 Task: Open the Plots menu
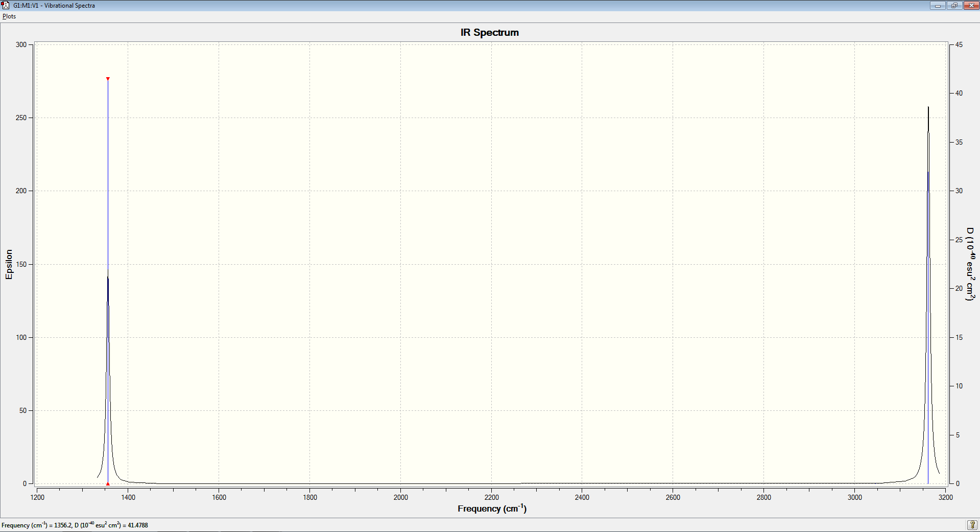(9, 16)
